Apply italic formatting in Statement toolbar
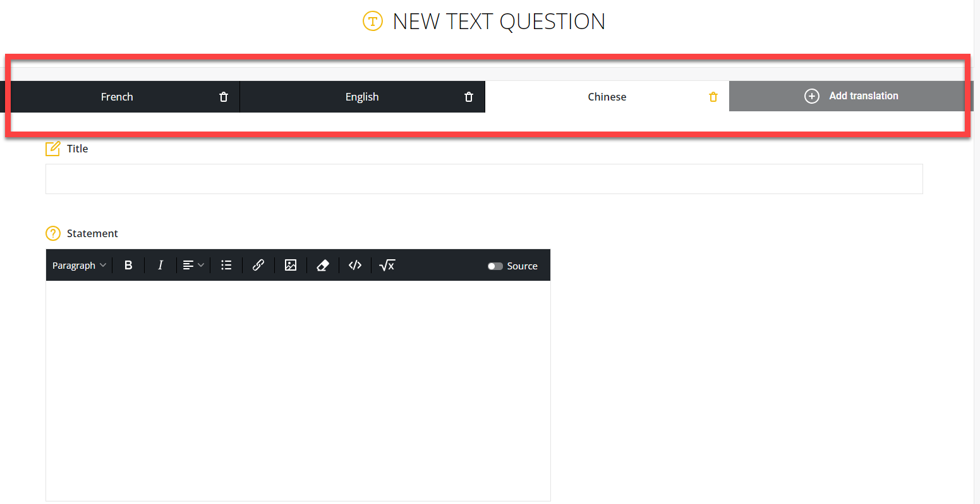The height and width of the screenshot is (504, 980). [160, 266]
